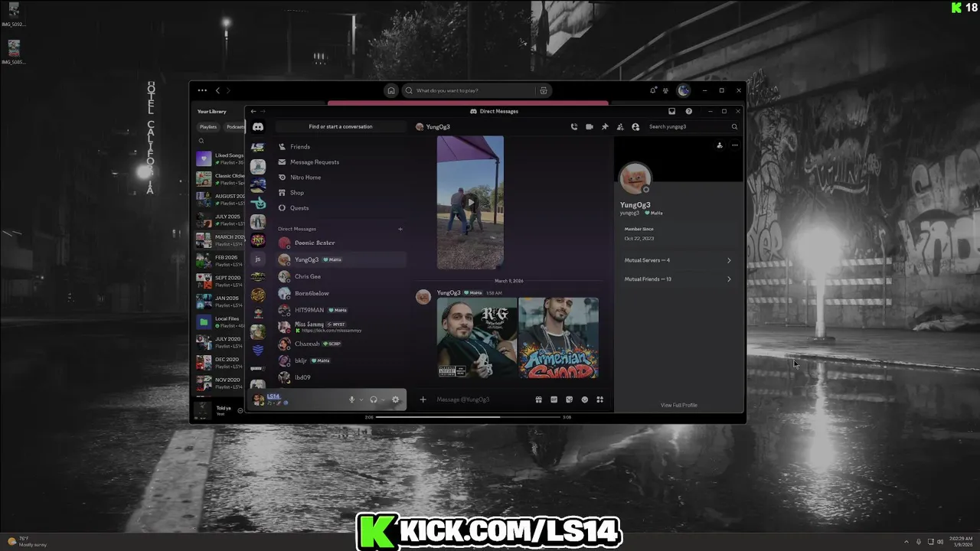Open Quests in Discord
Screen dimensions: 980x551
341,208
